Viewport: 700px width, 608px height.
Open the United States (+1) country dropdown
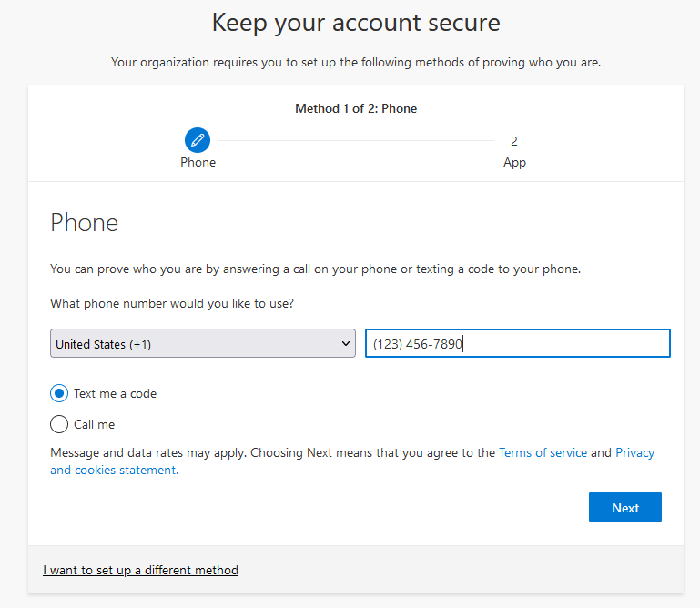[203, 343]
